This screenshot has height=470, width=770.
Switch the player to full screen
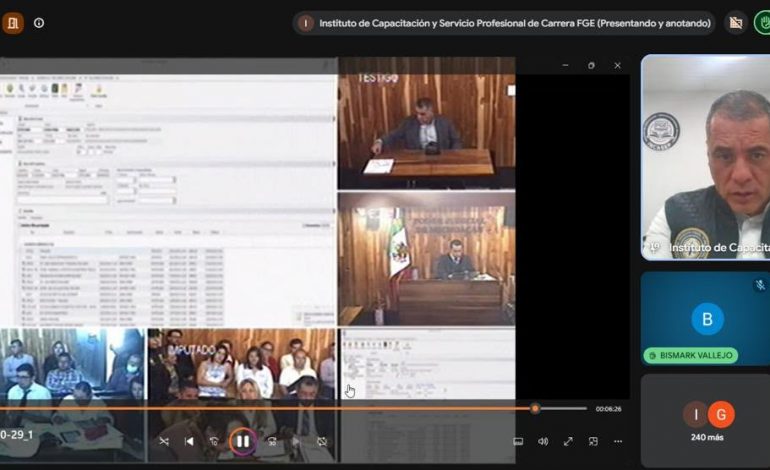click(x=568, y=442)
